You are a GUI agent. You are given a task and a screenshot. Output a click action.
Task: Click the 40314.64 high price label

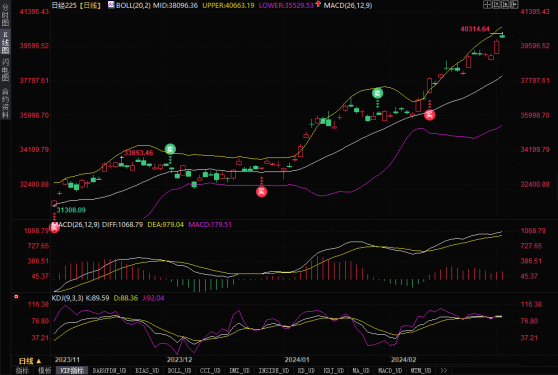[x=475, y=29]
